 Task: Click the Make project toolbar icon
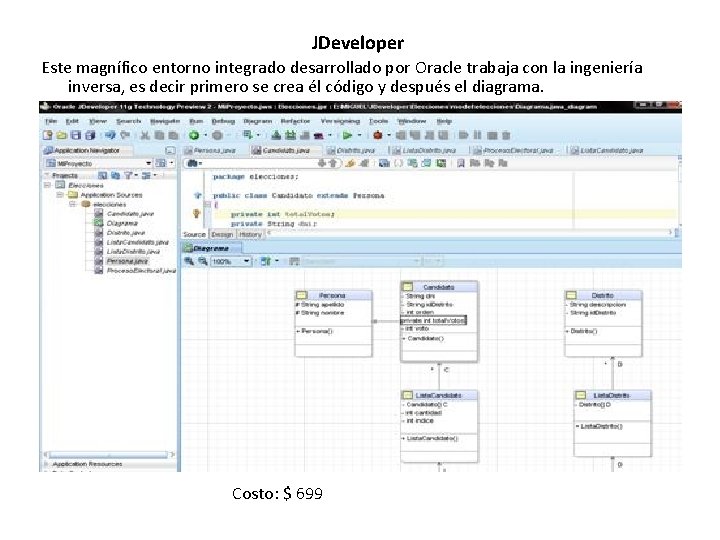(276, 135)
